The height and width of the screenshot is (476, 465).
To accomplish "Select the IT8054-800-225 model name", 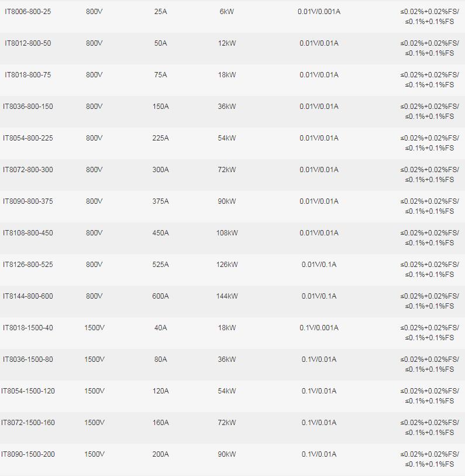I will 27,138.
